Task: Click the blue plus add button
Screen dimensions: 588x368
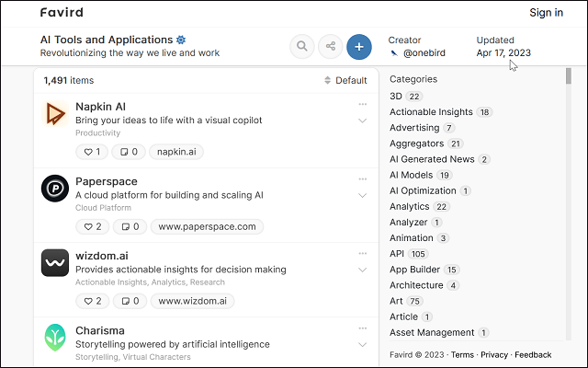Action: 359,46
